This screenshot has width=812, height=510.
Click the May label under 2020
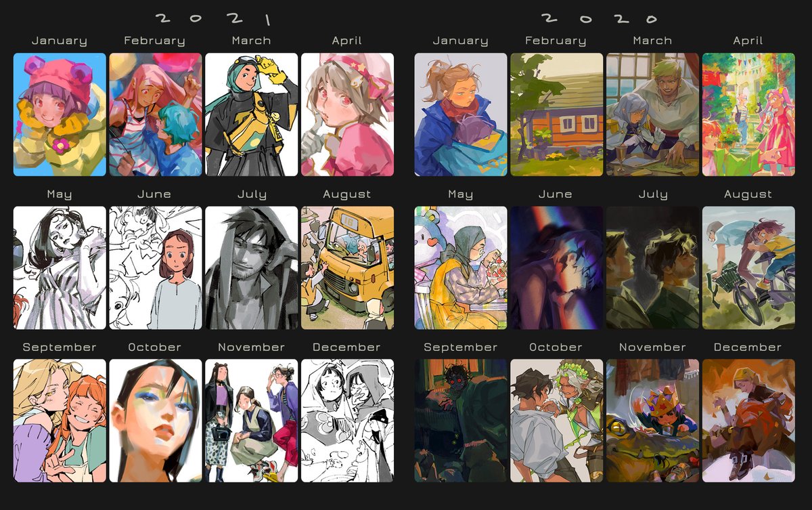click(x=460, y=194)
